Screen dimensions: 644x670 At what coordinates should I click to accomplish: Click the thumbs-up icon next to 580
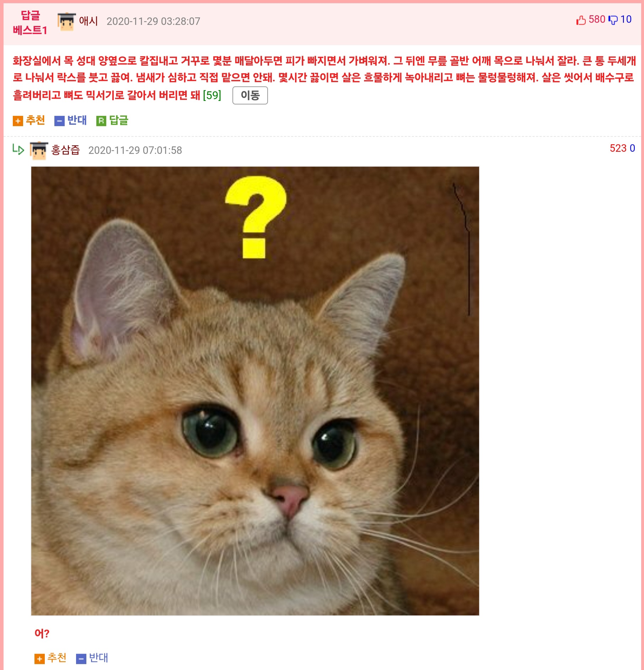[581, 20]
